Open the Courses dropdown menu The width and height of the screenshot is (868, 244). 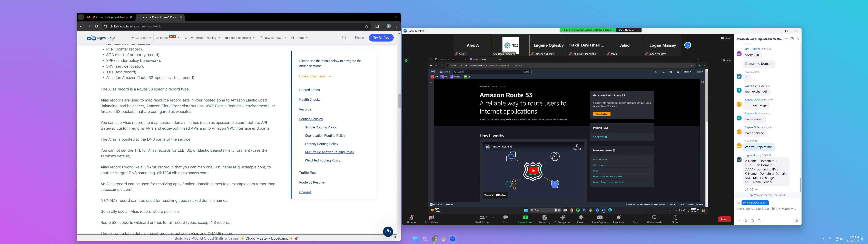[x=141, y=38]
